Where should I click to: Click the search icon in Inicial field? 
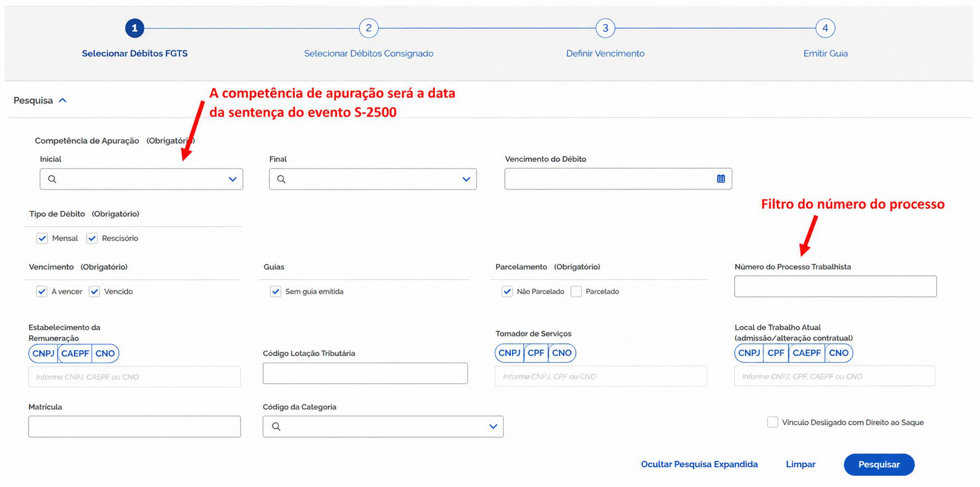coord(52,179)
